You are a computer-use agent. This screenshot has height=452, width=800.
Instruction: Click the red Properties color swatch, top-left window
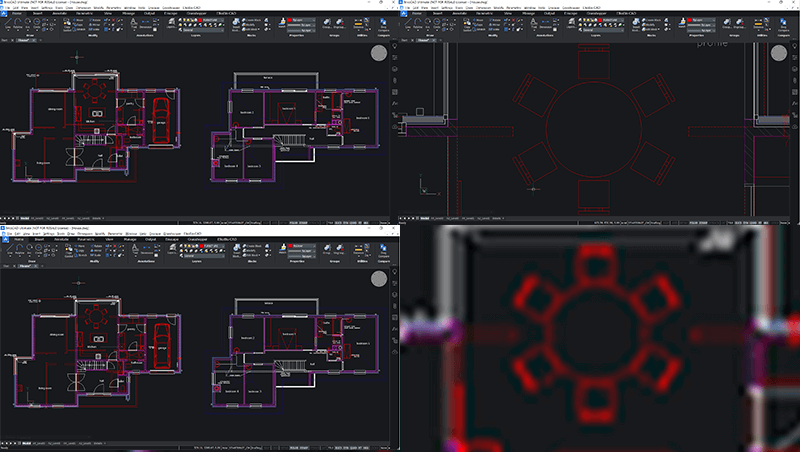tap(290, 20)
